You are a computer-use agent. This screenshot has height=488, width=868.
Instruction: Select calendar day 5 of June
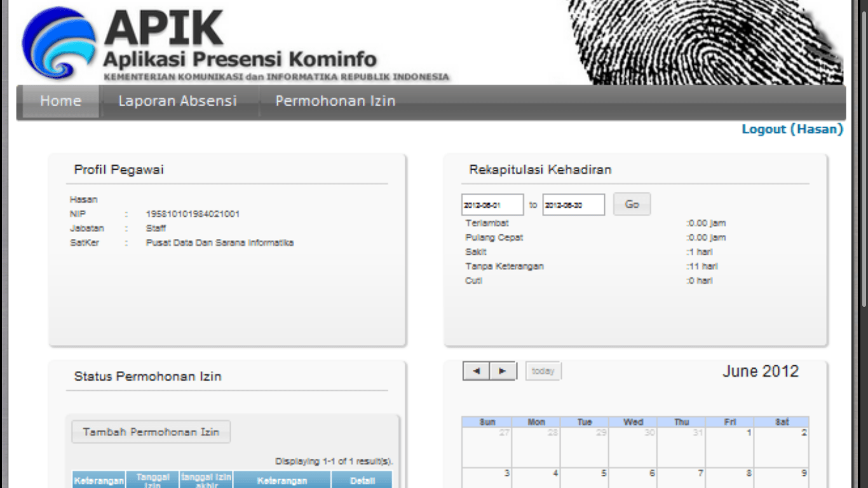click(x=584, y=478)
